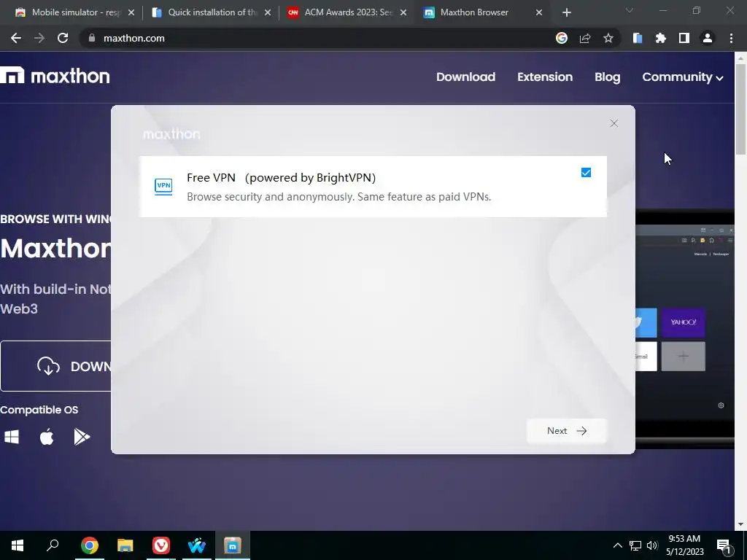Expand the Community dropdown menu

coord(682,77)
